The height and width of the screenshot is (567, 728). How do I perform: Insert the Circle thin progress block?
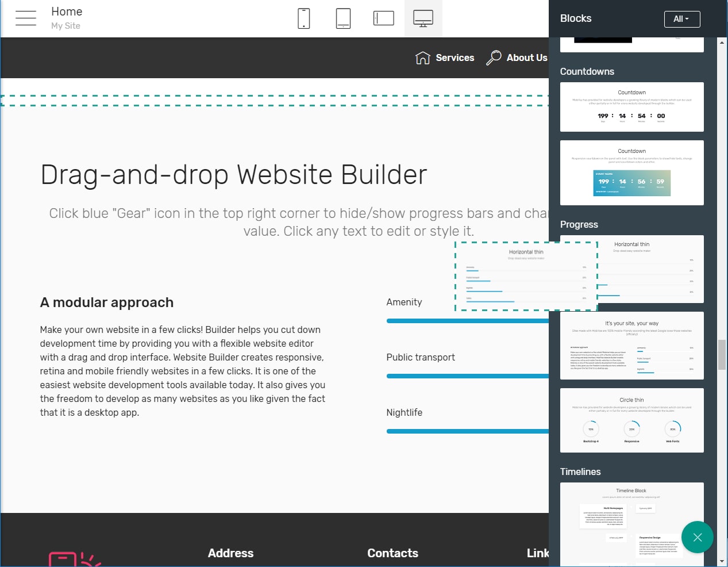pyautogui.click(x=631, y=420)
